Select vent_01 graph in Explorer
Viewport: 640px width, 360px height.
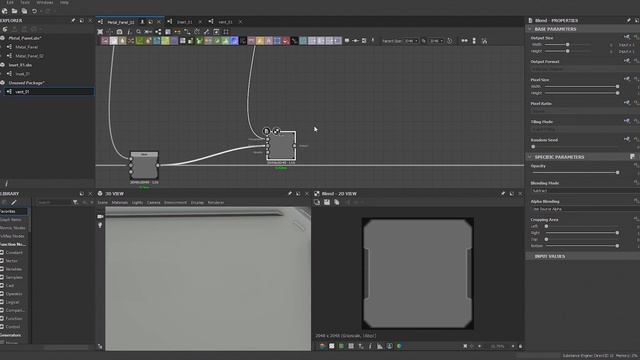tap(22, 92)
